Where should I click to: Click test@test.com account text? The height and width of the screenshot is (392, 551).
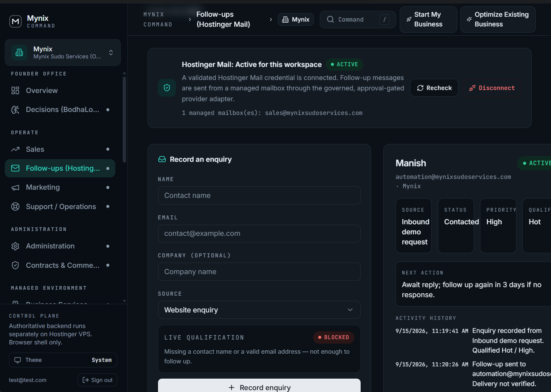click(x=28, y=380)
